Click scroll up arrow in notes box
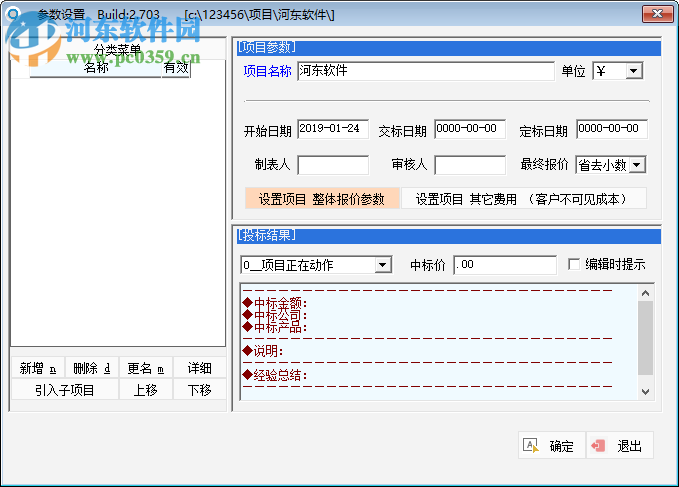This screenshot has width=679, height=487. click(x=645, y=293)
